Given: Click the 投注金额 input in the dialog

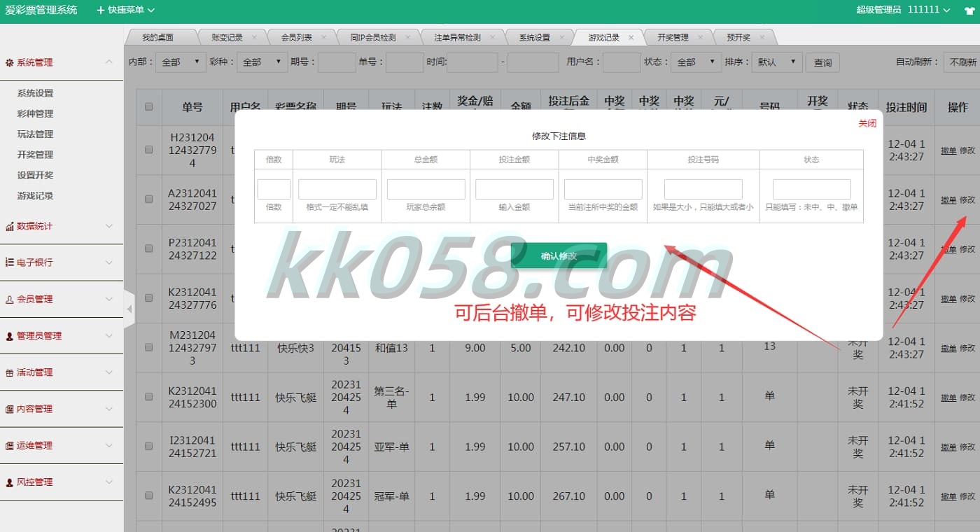Looking at the screenshot, I should (x=514, y=189).
